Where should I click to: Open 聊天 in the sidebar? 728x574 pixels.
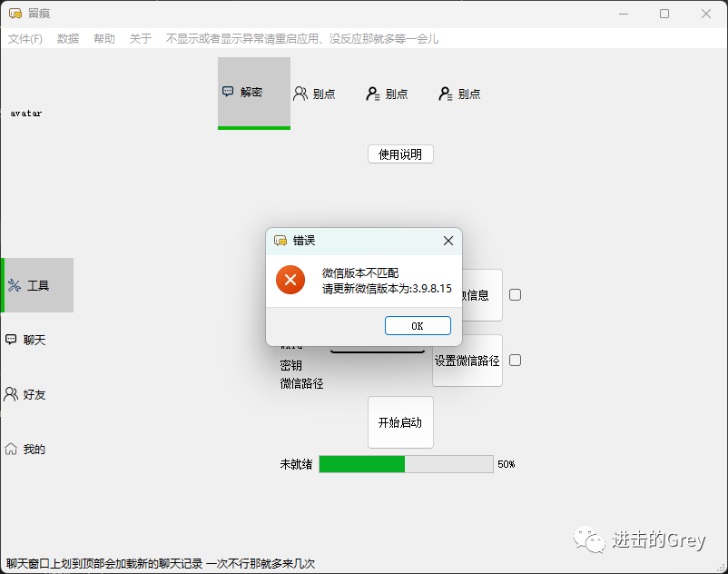pos(26,340)
